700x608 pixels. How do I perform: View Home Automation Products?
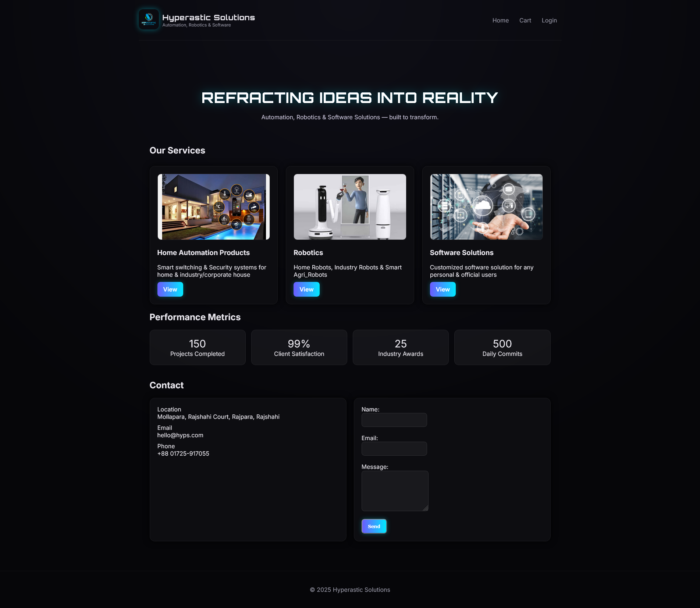click(170, 289)
